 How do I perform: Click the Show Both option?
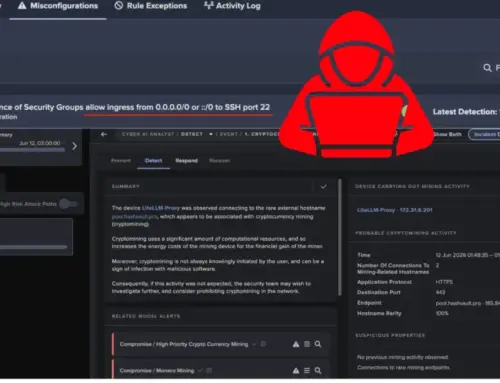(447, 134)
